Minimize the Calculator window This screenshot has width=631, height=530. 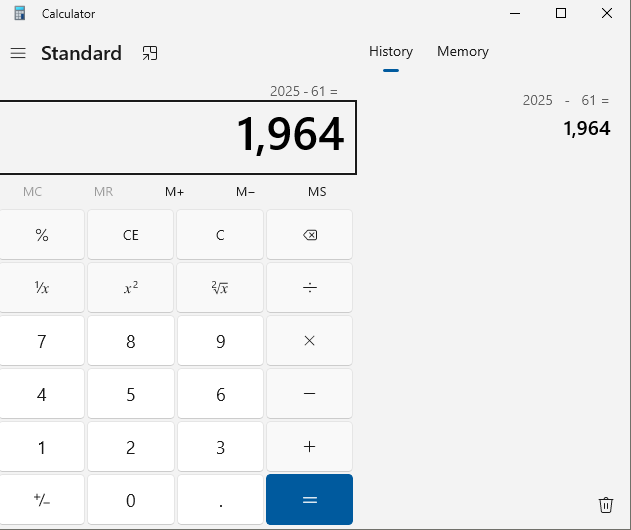(x=515, y=14)
